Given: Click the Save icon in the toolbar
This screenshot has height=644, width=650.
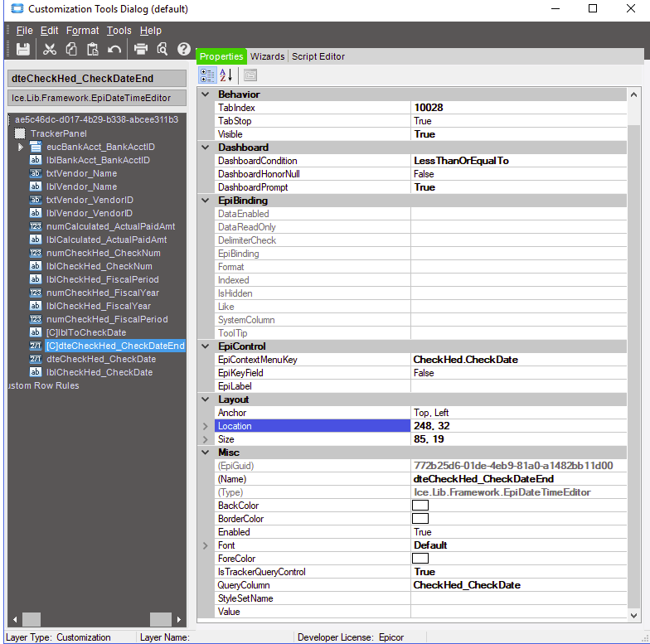Looking at the screenshot, I should click(23, 49).
